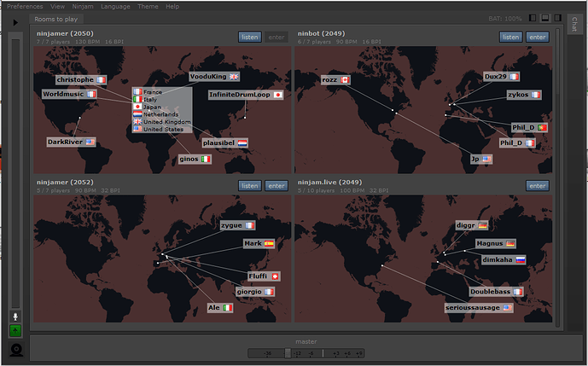Screen dimensions: 588x366
Task: Click Phil_D label with France flag
Action: (517, 143)
